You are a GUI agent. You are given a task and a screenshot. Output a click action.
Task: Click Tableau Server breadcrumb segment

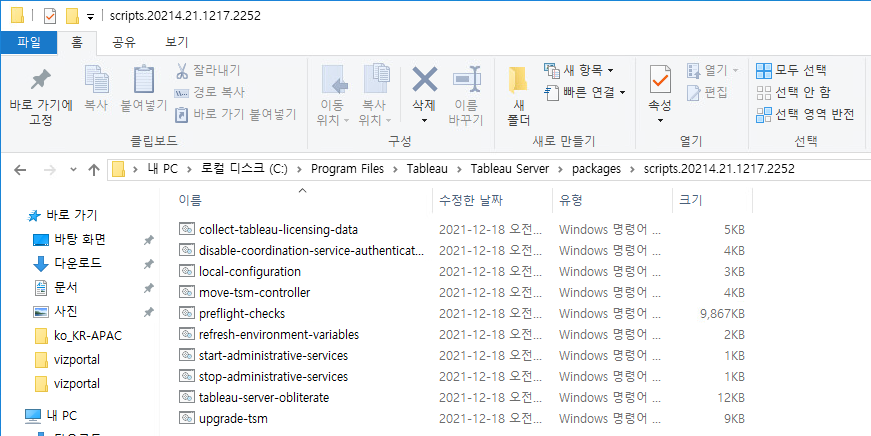[x=510, y=169]
